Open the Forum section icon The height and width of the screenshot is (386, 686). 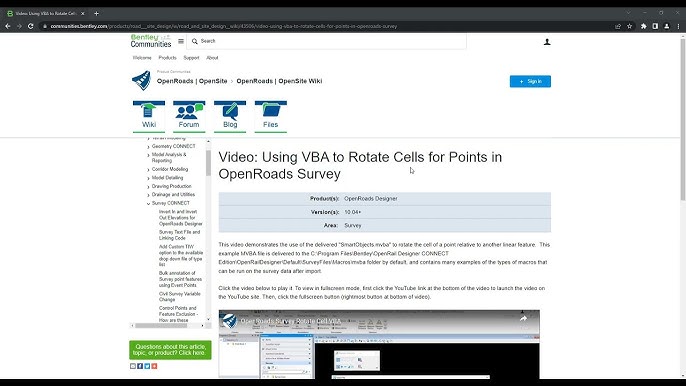tap(189, 116)
